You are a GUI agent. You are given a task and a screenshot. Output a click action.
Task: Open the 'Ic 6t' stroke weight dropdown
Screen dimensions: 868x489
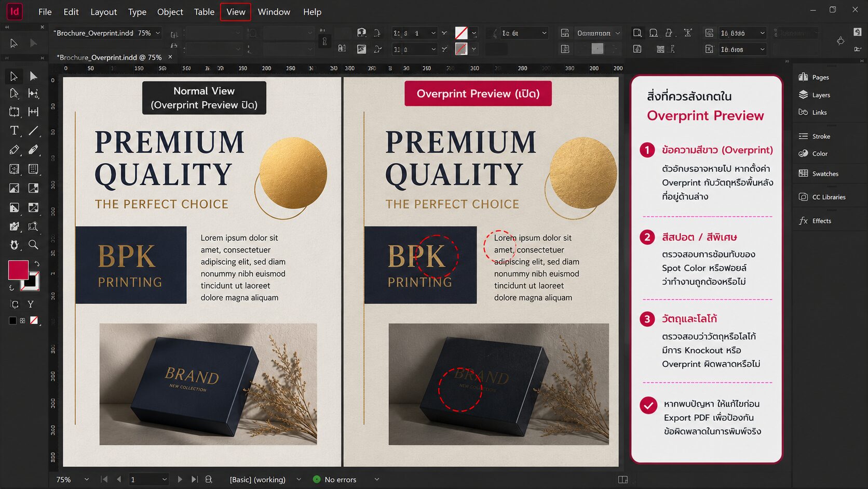pos(544,33)
